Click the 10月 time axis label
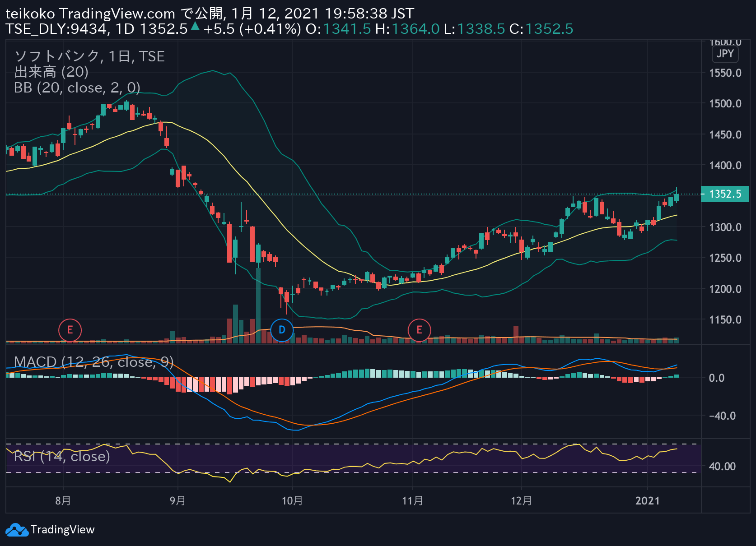The height and width of the screenshot is (546, 756). tap(292, 500)
